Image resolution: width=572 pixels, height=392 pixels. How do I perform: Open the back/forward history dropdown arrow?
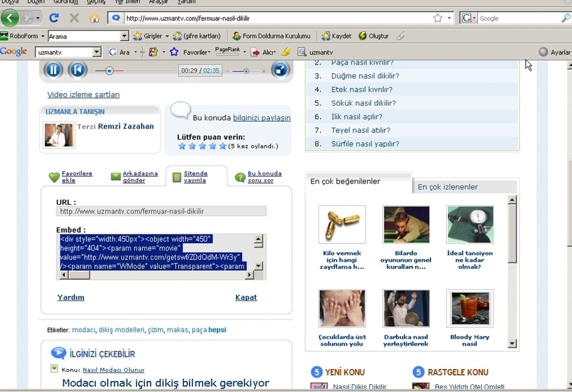click(38, 18)
